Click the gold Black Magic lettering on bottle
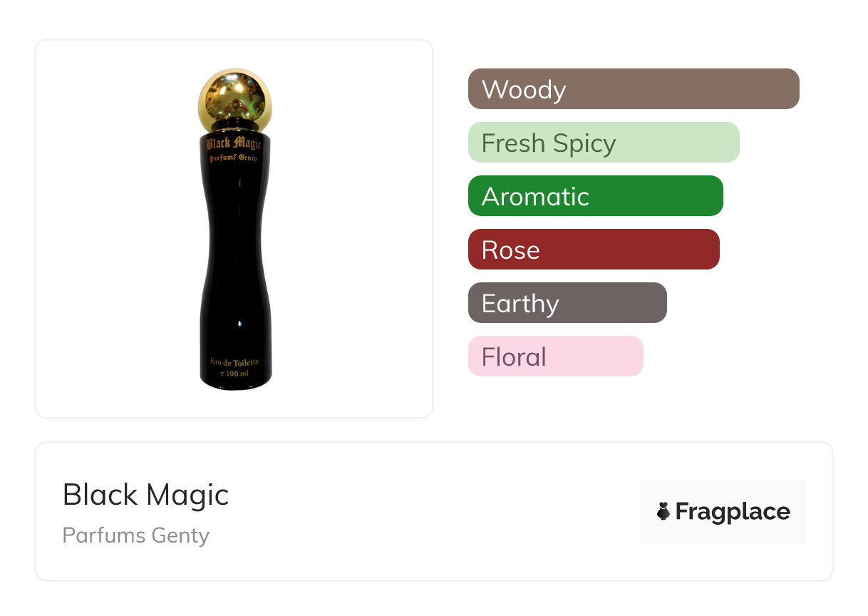Viewport: 868px width, 616px height. [234, 145]
